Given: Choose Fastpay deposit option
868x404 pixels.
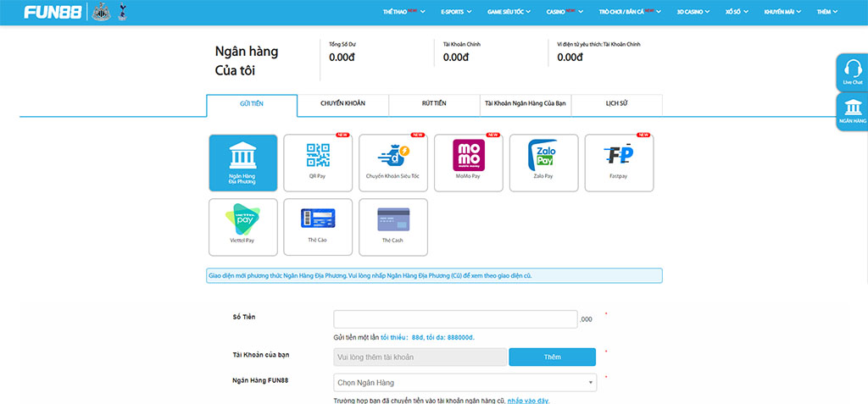Looking at the screenshot, I should [619, 163].
